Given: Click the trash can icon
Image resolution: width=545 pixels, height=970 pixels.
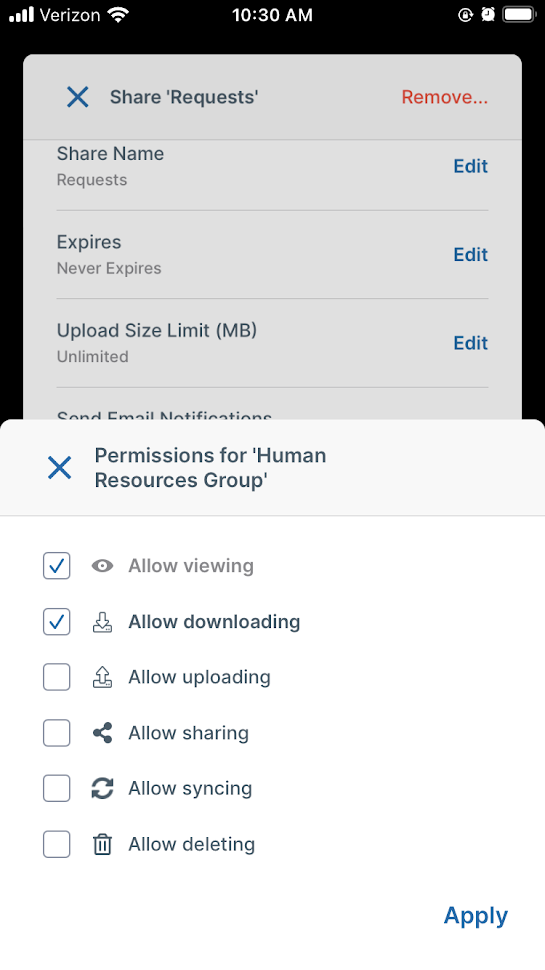Looking at the screenshot, I should [102, 844].
